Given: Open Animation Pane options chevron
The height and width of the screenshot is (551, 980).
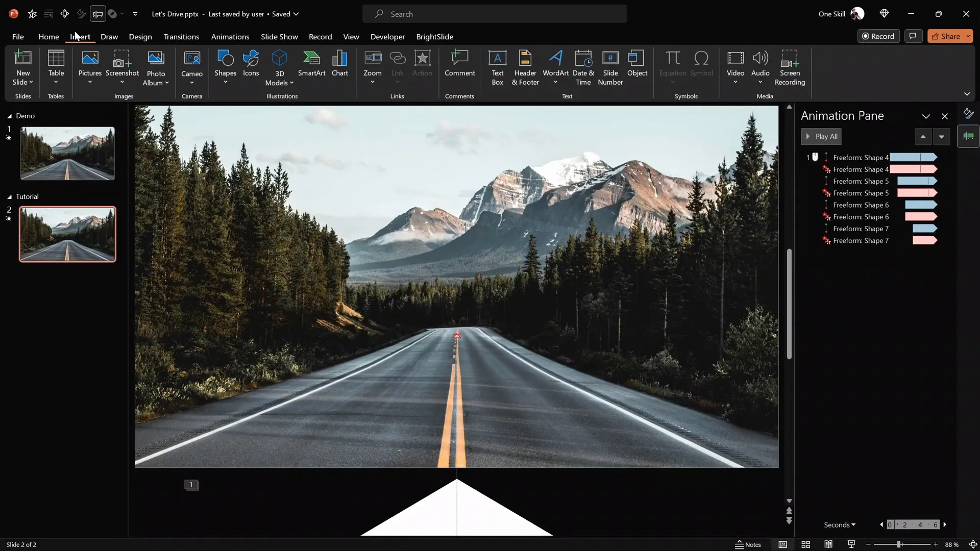Looking at the screenshot, I should coord(926,116).
